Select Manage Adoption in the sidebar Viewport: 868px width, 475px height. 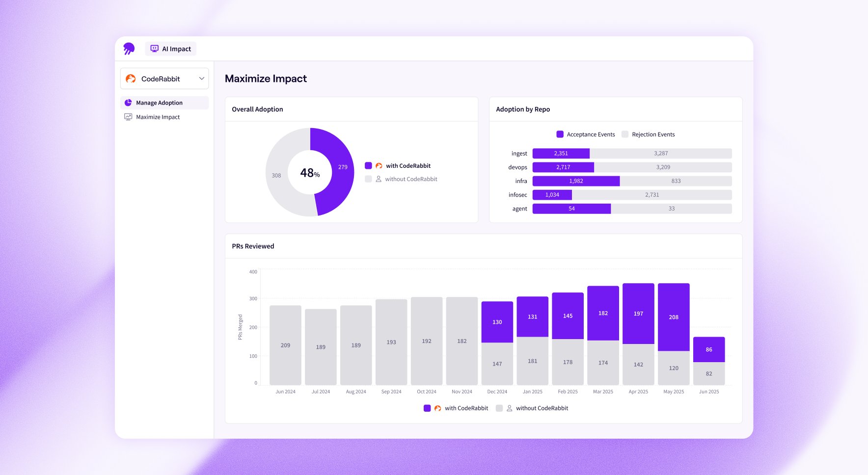pyautogui.click(x=159, y=102)
